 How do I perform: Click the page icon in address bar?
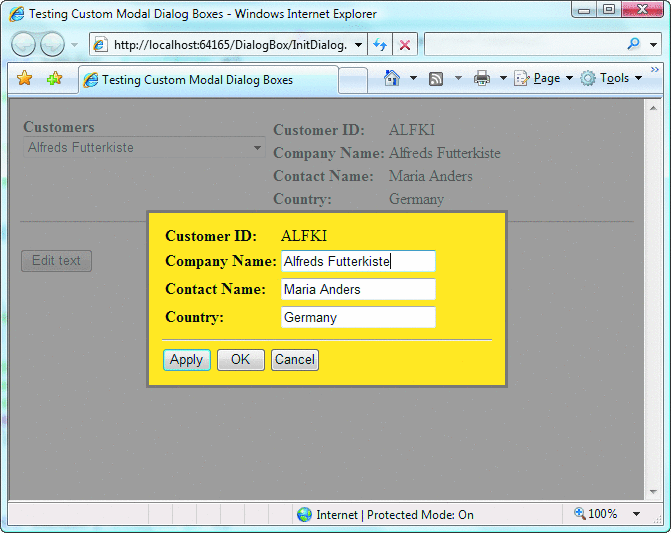100,44
